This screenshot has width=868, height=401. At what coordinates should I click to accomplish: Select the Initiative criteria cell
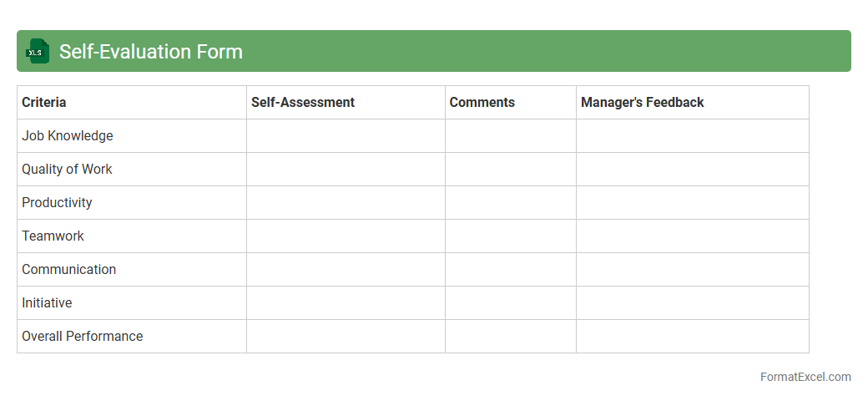point(47,302)
